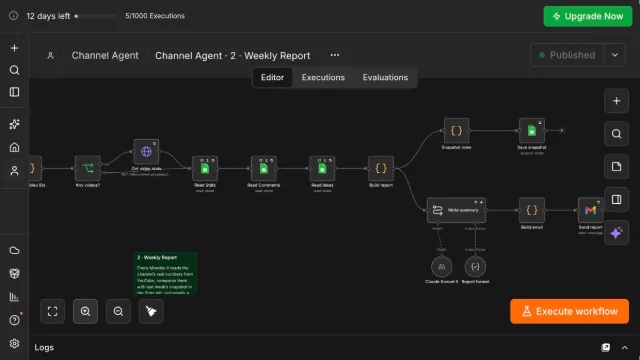Select the Build report code node

381,168
